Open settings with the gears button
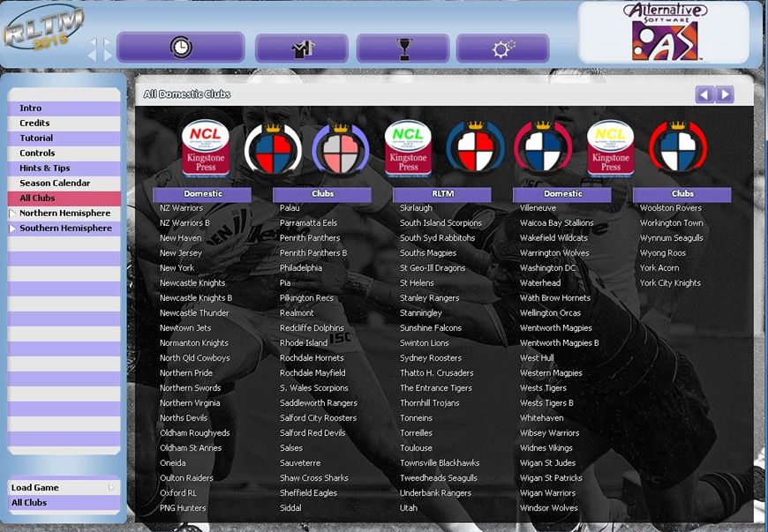The image size is (768, 532). pos(503,49)
